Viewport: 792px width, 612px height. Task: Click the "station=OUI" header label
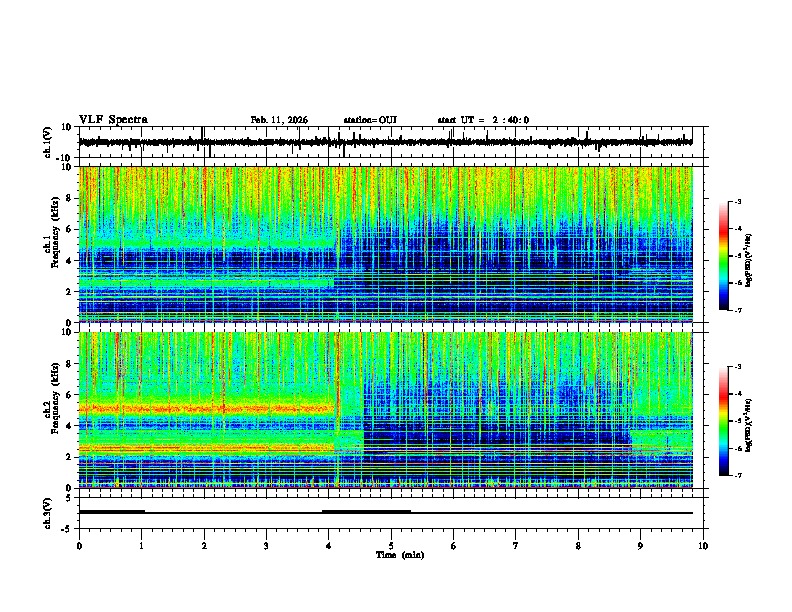point(370,120)
